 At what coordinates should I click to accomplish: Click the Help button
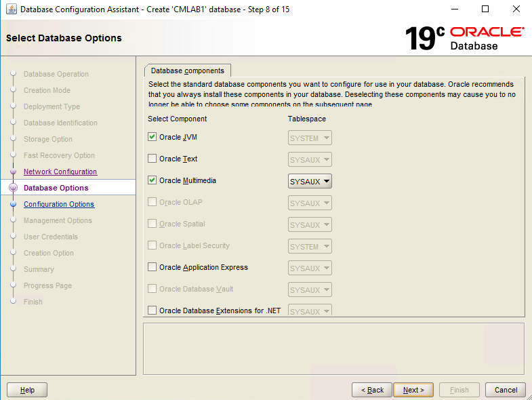(x=27, y=390)
